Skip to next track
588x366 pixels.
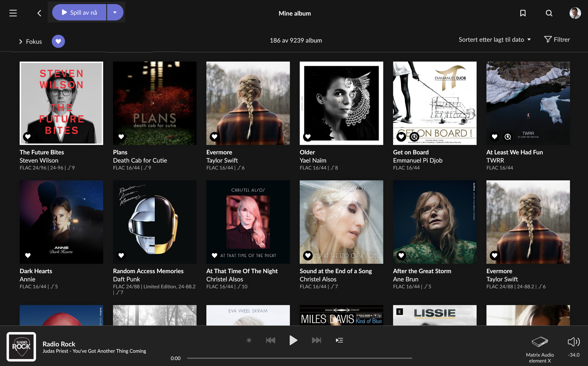(317, 340)
